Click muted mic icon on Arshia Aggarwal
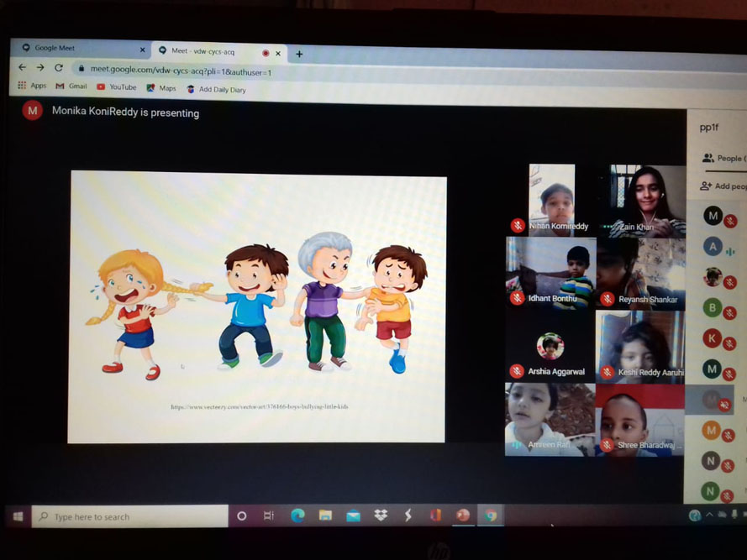This screenshot has width=747, height=560. coord(517,371)
